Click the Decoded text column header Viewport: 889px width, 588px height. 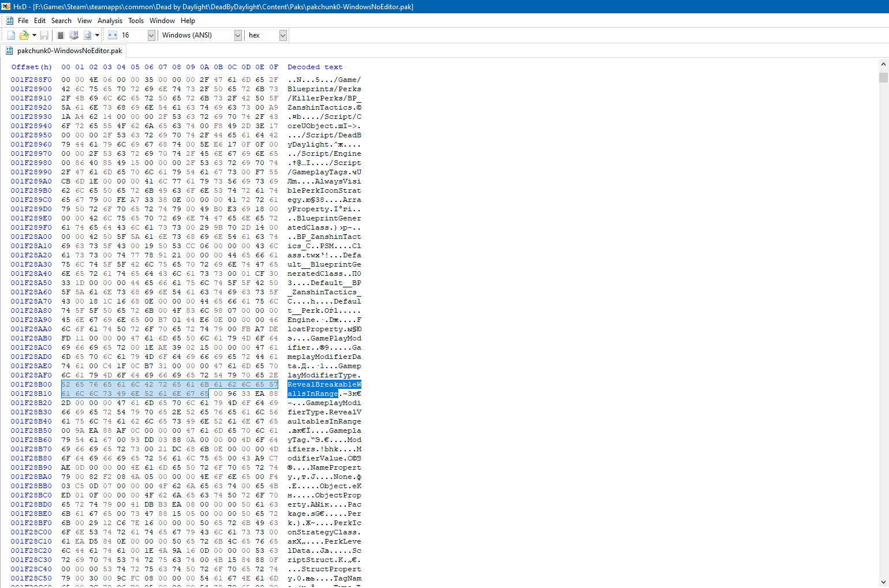click(315, 67)
